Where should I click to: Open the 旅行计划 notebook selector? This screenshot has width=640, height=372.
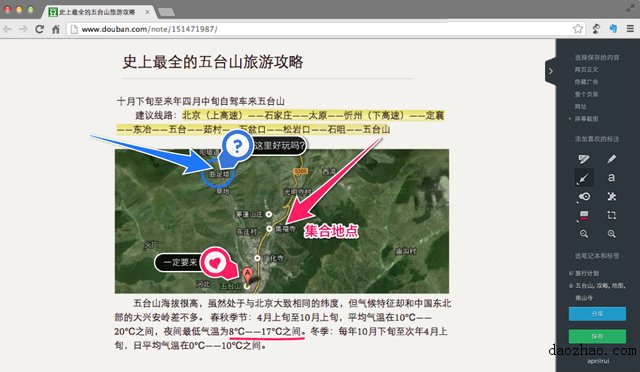click(587, 273)
